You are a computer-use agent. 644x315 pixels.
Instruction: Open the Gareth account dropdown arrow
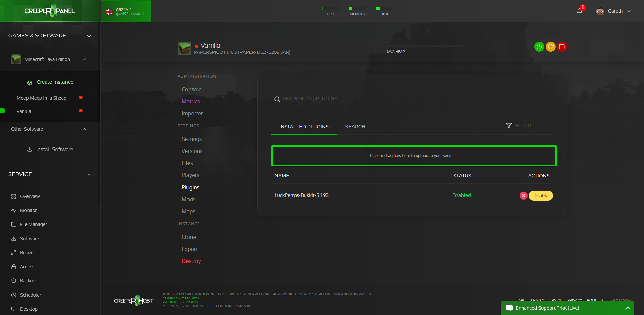pyautogui.click(x=629, y=11)
